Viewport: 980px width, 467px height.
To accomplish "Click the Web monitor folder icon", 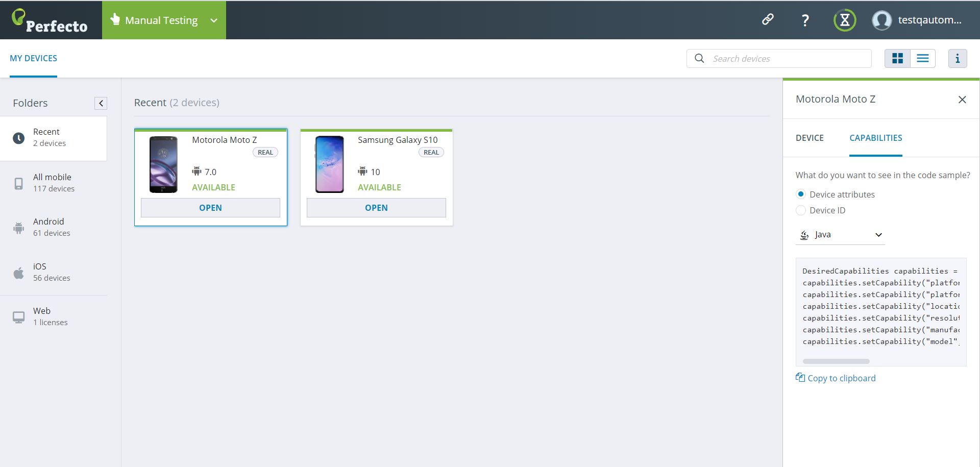I will tap(18, 317).
